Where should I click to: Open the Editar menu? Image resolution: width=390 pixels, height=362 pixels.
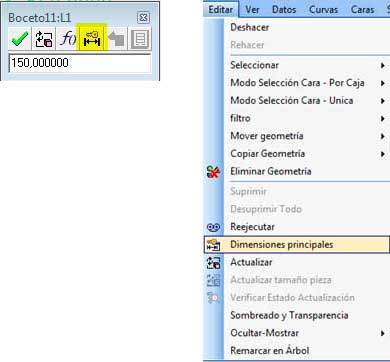(x=221, y=9)
